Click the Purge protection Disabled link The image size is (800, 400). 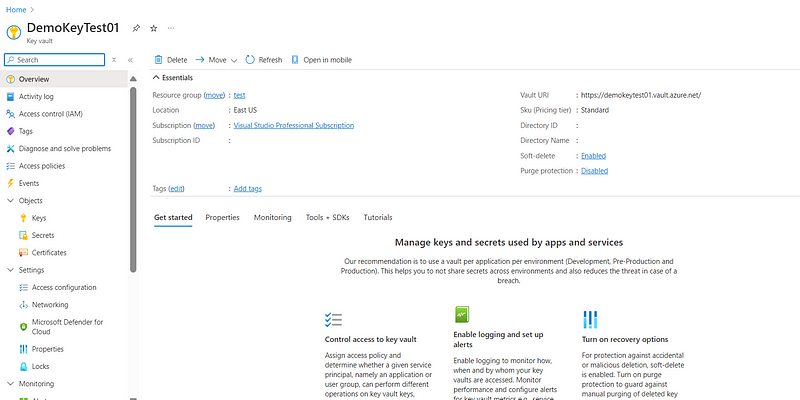point(594,171)
